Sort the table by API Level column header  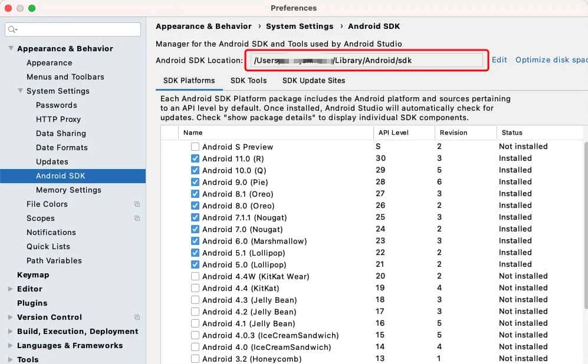[x=393, y=133]
